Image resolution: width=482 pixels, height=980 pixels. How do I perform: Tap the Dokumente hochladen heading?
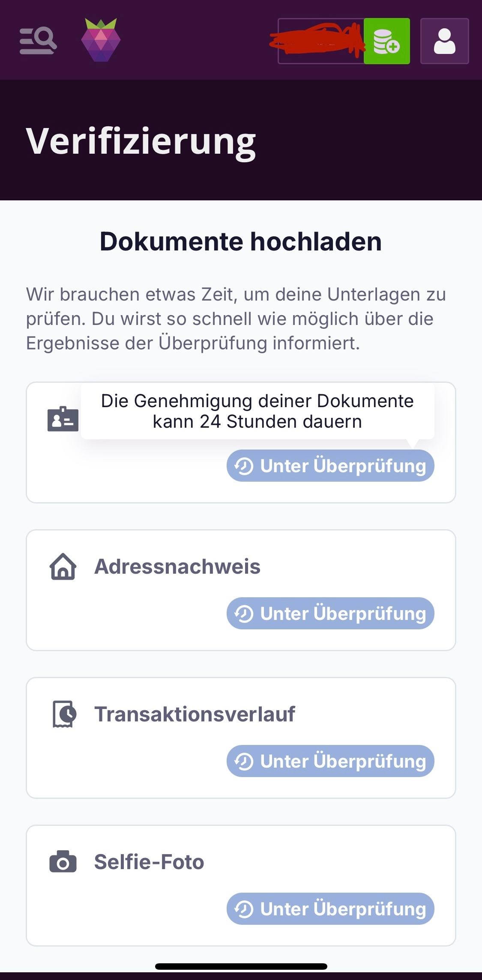(240, 241)
